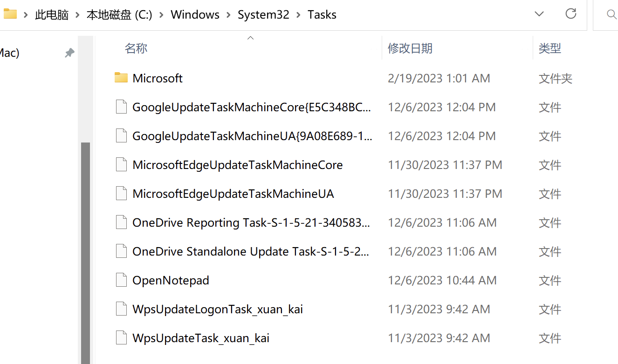This screenshot has width=618, height=364.
Task: Select the OneDrive Reporting Task file name
Action: (251, 222)
